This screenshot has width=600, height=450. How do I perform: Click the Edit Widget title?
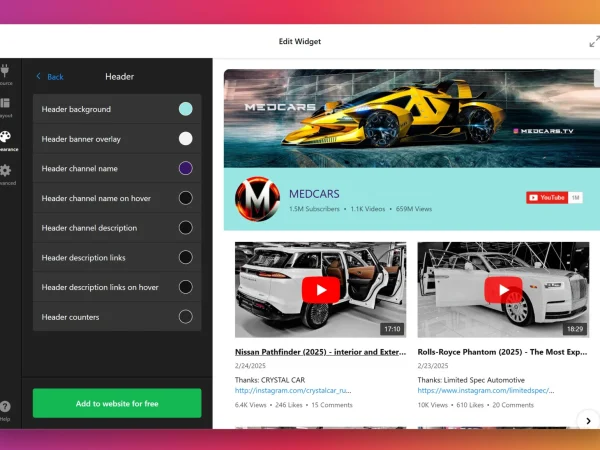pos(300,41)
